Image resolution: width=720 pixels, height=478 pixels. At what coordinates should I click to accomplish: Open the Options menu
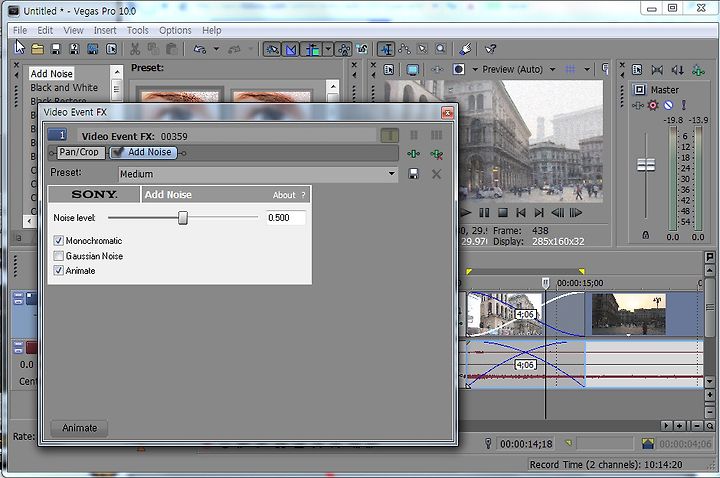click(175, 30)
